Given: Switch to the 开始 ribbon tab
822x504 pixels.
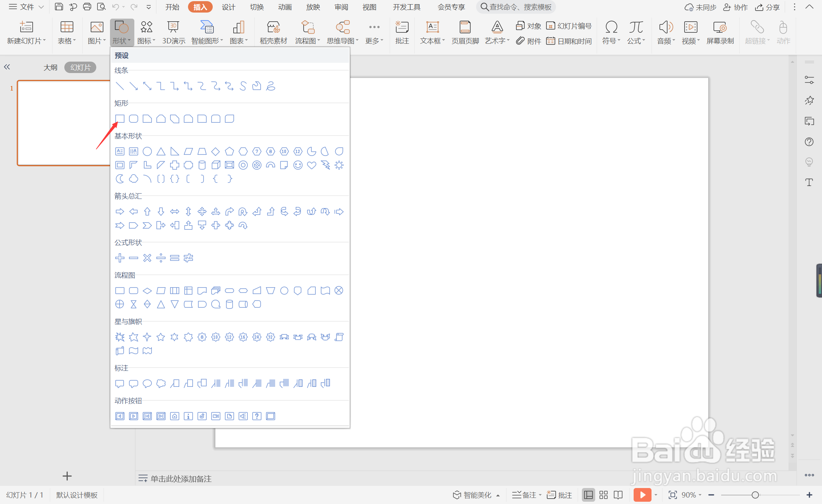Looking at the screenshot, I should (x=172, y=7).
